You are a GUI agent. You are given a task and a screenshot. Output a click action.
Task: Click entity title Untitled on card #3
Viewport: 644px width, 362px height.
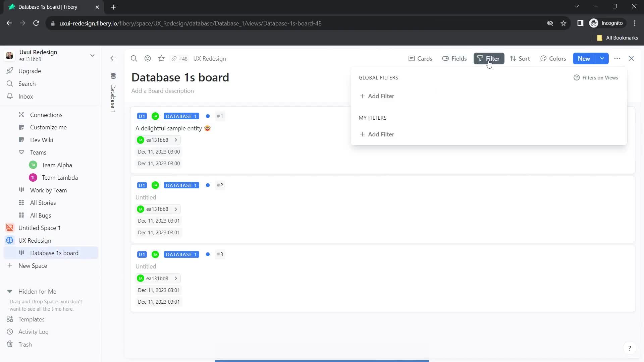(x=146, y=266)
